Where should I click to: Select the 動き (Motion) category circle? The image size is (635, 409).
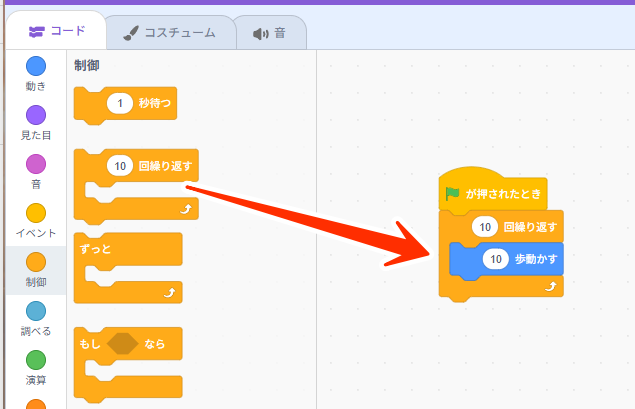point(36,66)
